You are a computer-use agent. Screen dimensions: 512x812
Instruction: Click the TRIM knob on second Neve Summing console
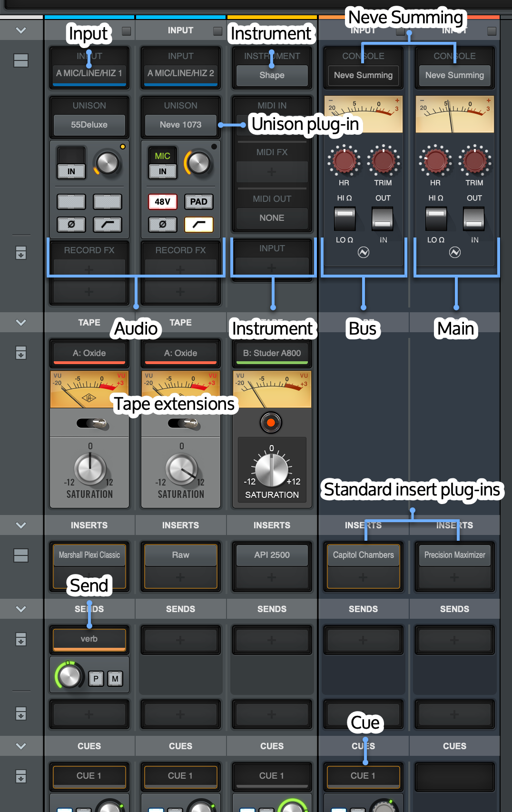click(x=474, y=160)
